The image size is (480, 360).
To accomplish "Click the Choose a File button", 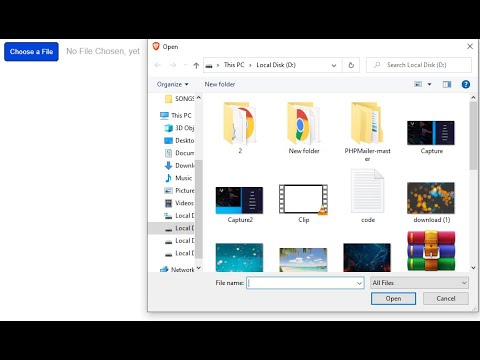I will [31, 52].
